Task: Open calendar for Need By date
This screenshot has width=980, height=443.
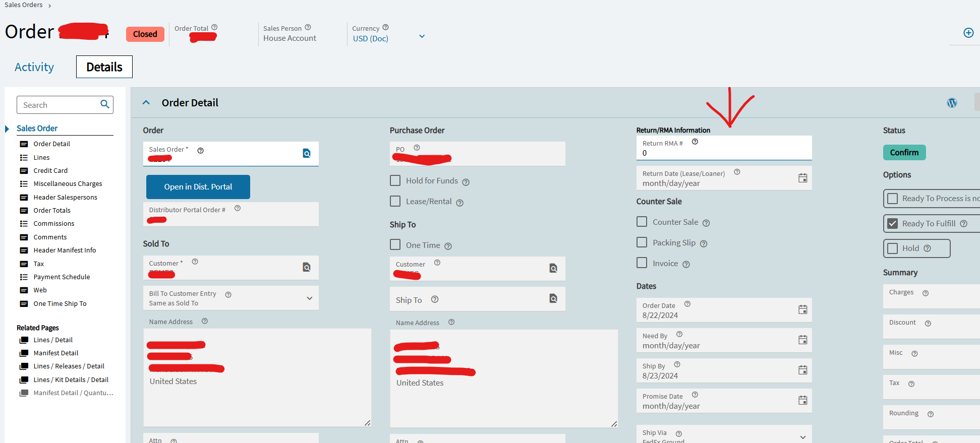Action: coord(803,340)
